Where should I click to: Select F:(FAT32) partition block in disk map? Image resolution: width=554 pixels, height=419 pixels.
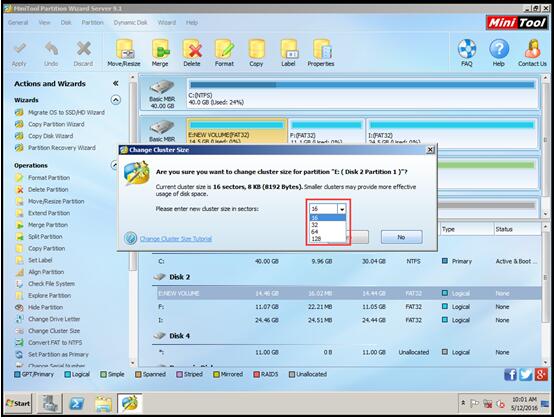[326, 131]
